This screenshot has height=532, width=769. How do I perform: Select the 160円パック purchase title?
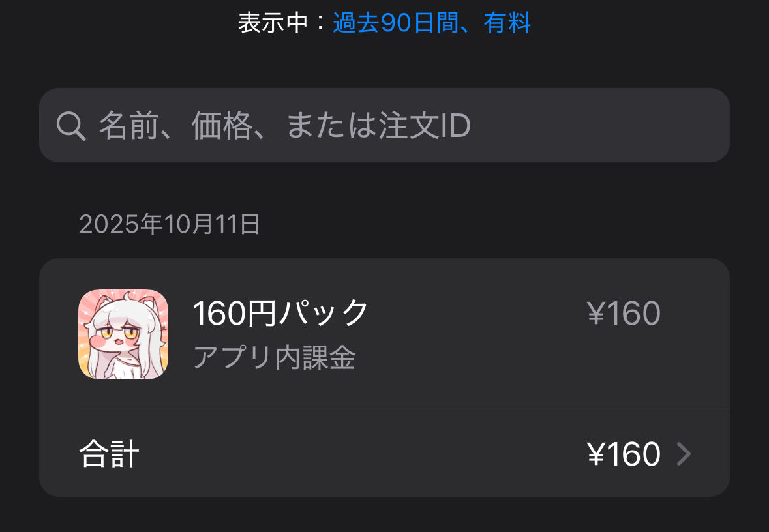[x=280, y=313]
